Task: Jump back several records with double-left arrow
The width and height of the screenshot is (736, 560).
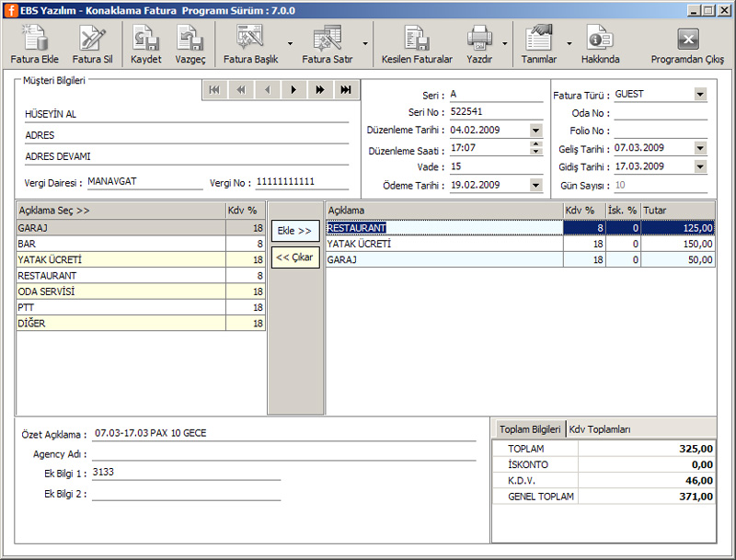Action: pos(241,89)
